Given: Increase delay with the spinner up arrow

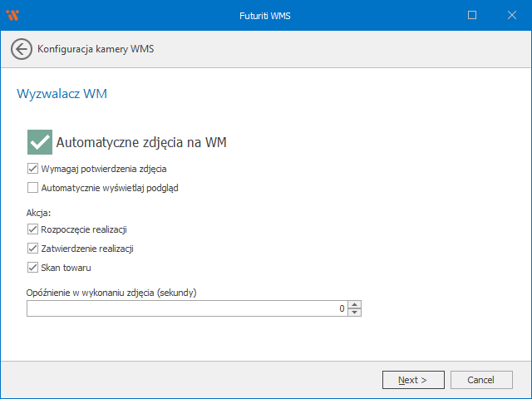Looking at the screenshot, I should 355,304.
